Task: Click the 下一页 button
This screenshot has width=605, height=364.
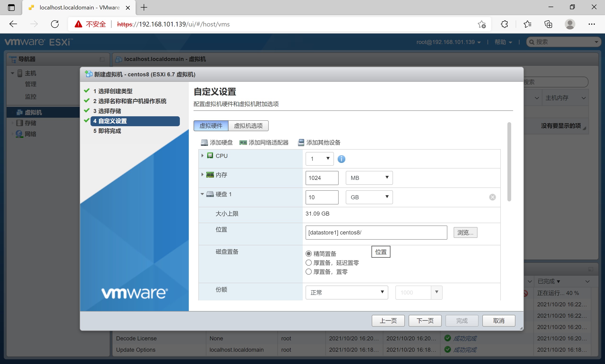Action: click(x=424, y=321)
